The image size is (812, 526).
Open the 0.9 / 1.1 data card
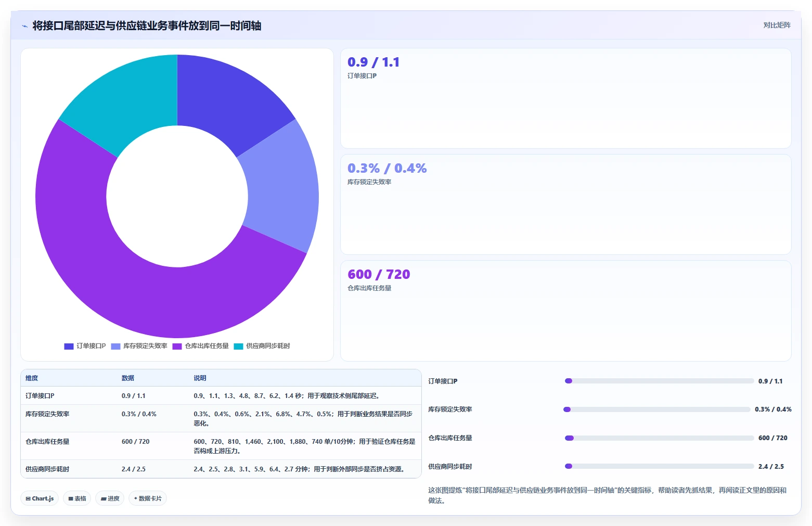tap(565, 98)
